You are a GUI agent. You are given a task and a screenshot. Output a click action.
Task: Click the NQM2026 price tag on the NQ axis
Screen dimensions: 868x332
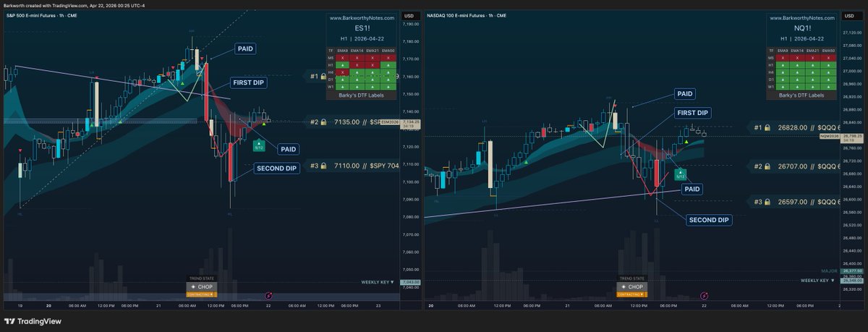(x=828, y=136)
